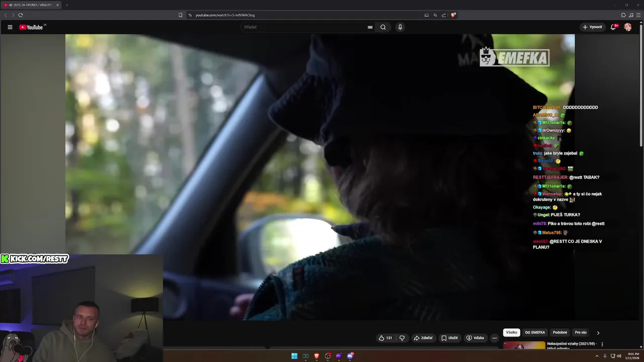Image resolution: width=644 pixels, height=362 pixels.
Task: Open the green app next to Start
Action: coord(305,356)
